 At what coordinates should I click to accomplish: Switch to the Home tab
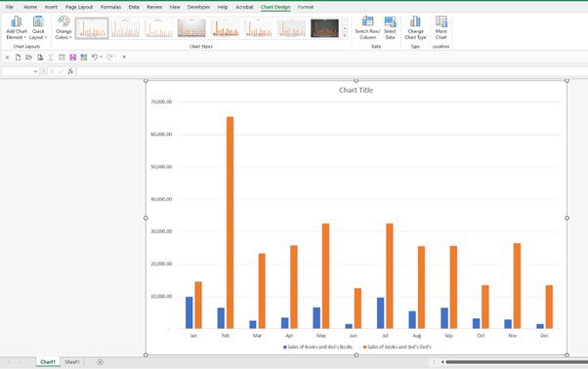pyautogui.click(x=30, y=7)
